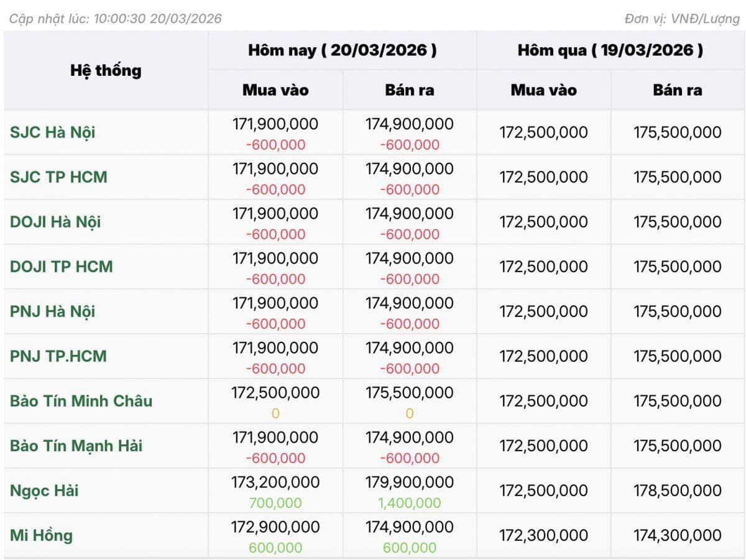Click Mua vào header under Hôm nay
The height and width of the screenshot is (560, 746).
(275, 90)
